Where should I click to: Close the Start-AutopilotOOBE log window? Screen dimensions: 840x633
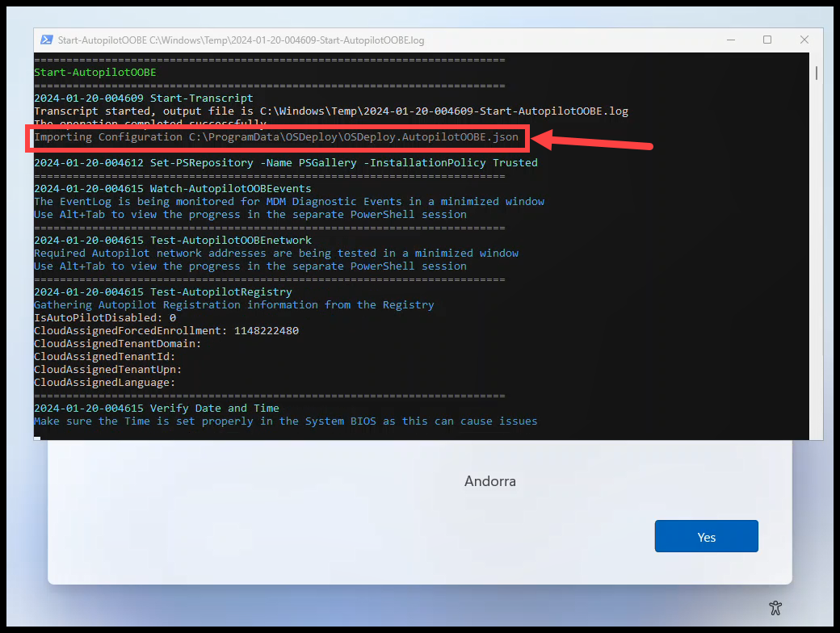coord(804,40)
